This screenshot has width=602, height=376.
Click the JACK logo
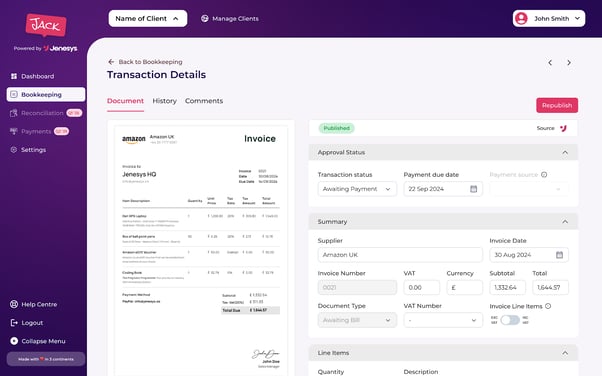46,25
